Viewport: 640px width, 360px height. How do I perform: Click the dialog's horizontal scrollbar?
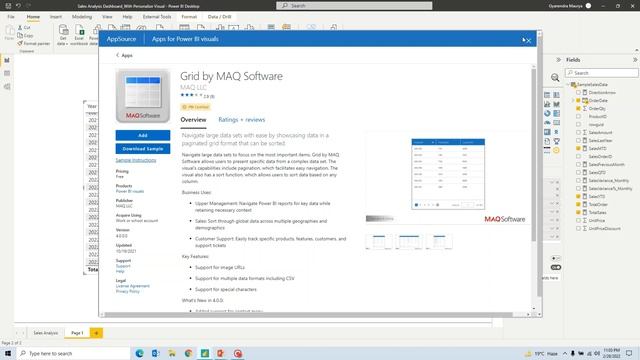pos(308,315)
